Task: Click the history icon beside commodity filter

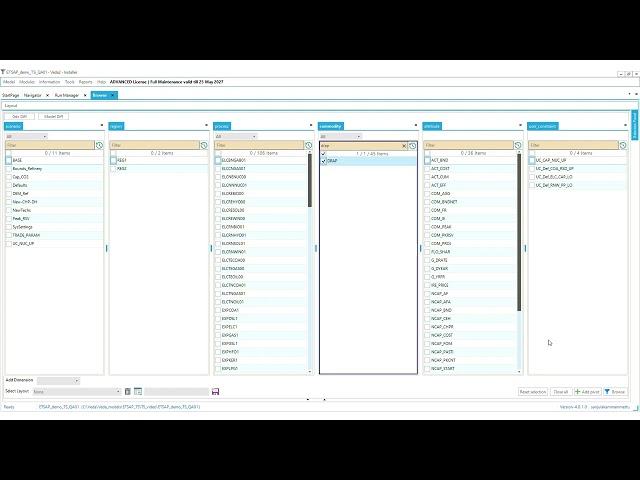Action: 412,146
